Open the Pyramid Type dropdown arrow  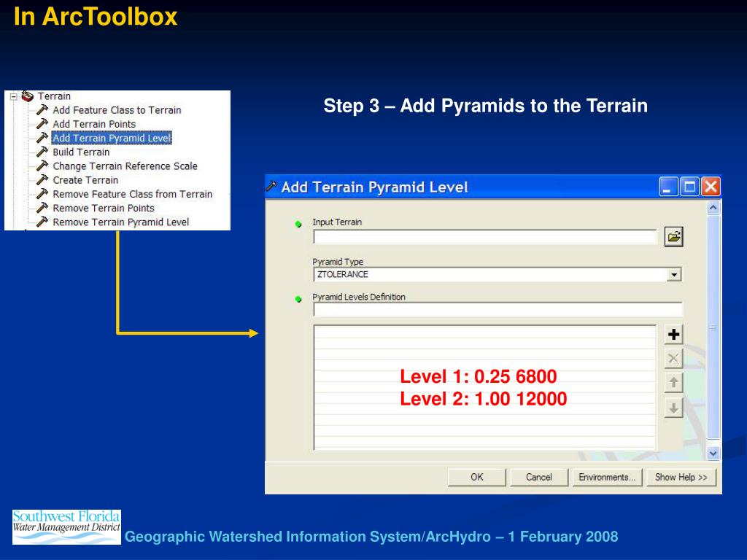click(x=673, y=275)
